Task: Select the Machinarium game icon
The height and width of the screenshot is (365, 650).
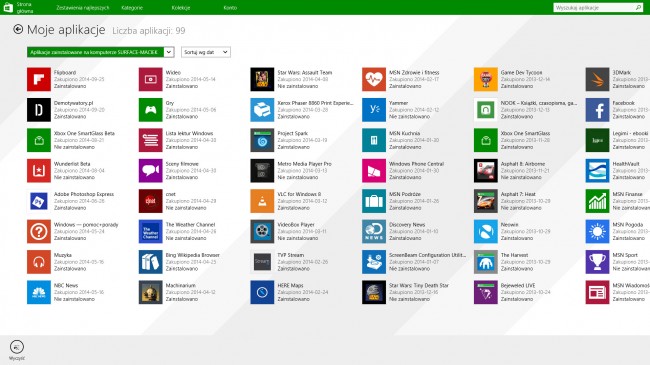Action: [150, 292]
